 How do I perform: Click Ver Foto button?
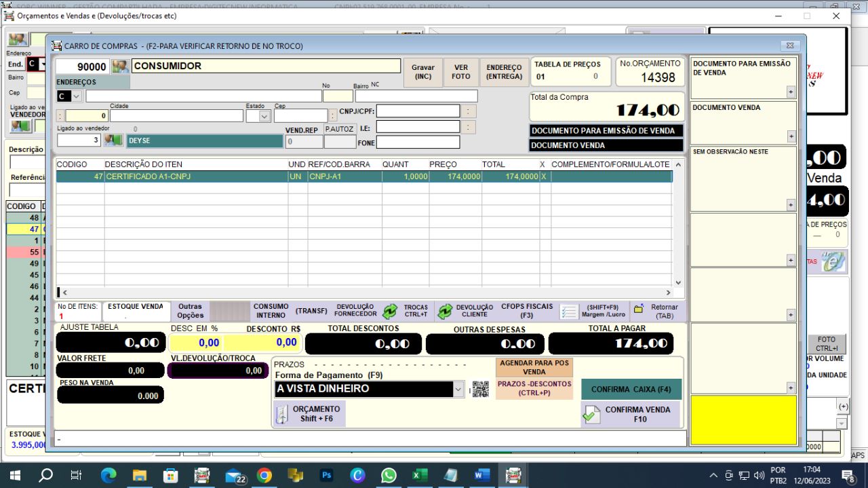461,72
